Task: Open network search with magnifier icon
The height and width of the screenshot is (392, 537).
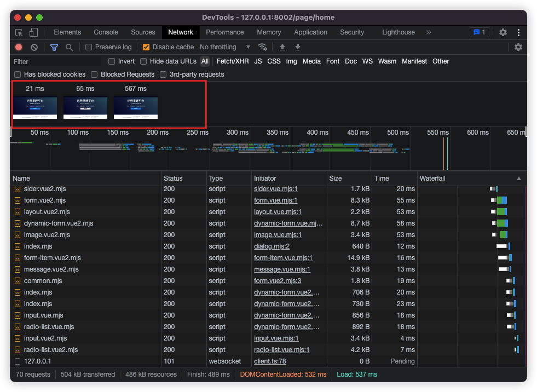Action: click(x=70, y=48)
